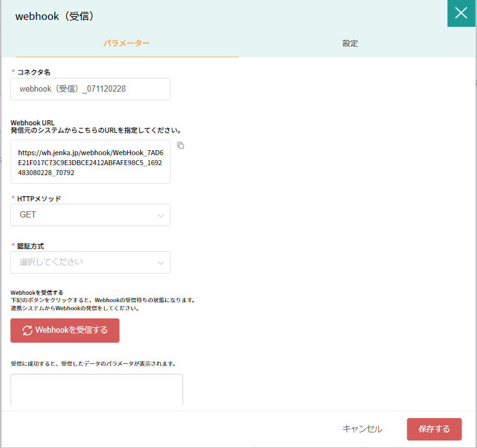The height and width of the screenshot is (448, 477).
Task: Click inside the Webhook URL text box
Action: (90, 162)
